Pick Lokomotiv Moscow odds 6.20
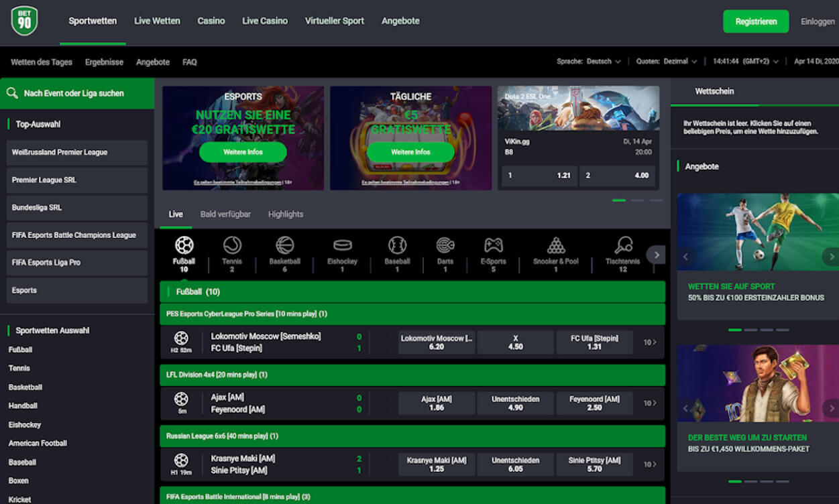 click(437, 342)
